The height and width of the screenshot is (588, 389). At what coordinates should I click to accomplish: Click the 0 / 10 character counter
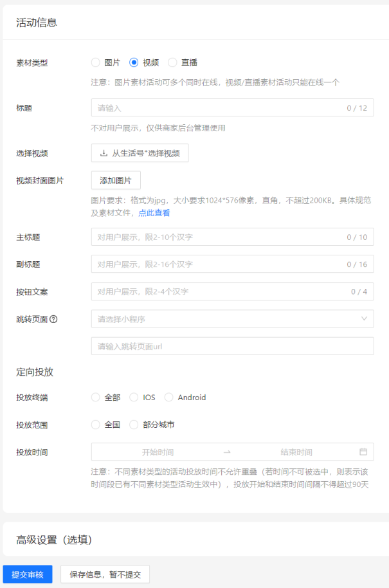pos(357,237)
